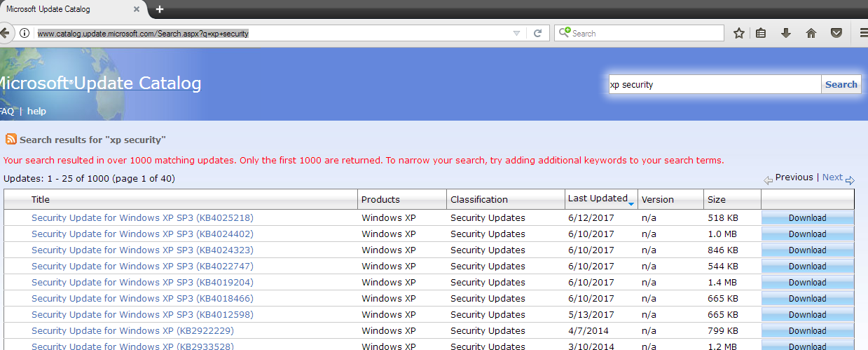Screen dimensions: 868x350
Task: Go to the Next results page
Action: pyautogui.click(x=832, y=177)
